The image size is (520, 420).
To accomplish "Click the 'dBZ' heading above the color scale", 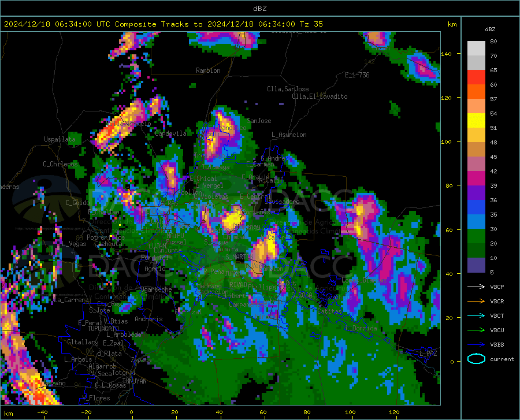I will tap(490, 29).
